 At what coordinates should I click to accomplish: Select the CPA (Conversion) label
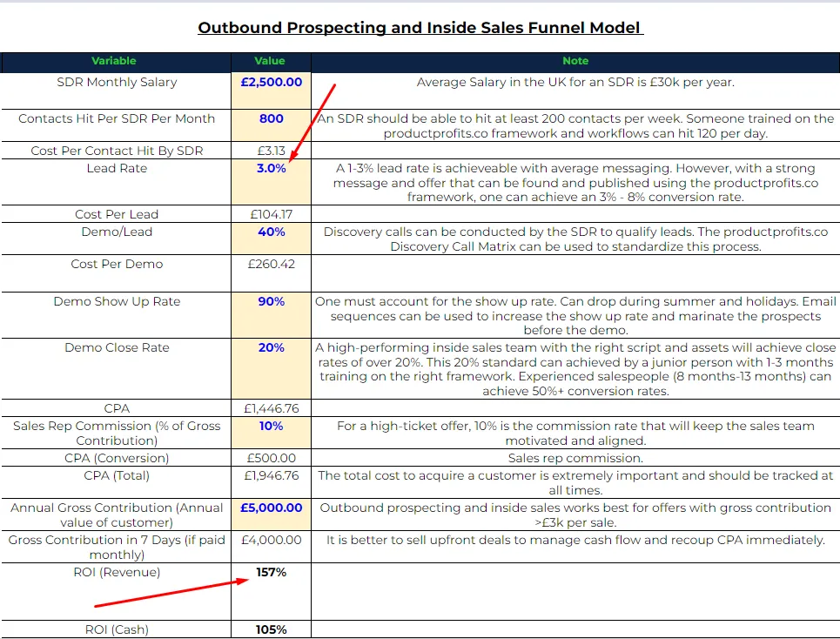[117, 458]
